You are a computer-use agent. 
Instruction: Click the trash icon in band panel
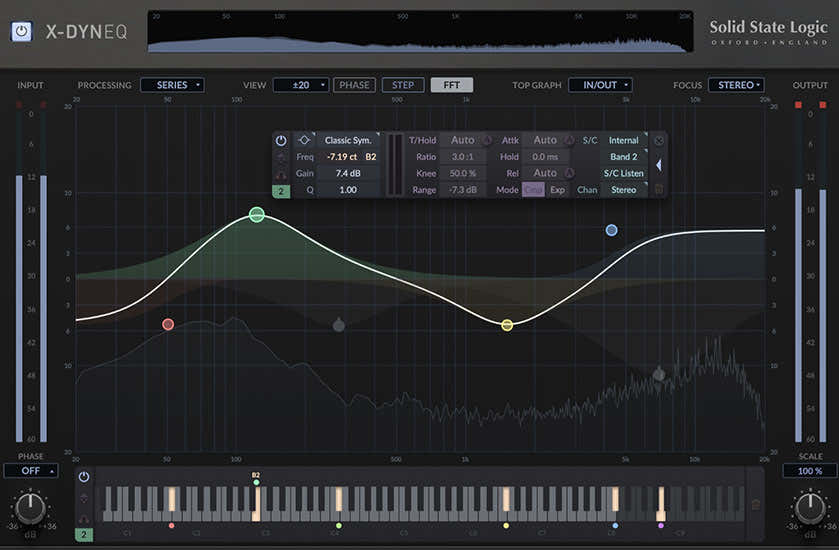click(659, 189)
